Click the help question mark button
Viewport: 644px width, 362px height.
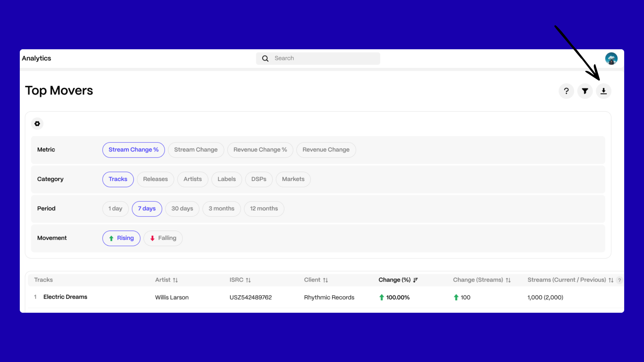[x=566, y=91]
